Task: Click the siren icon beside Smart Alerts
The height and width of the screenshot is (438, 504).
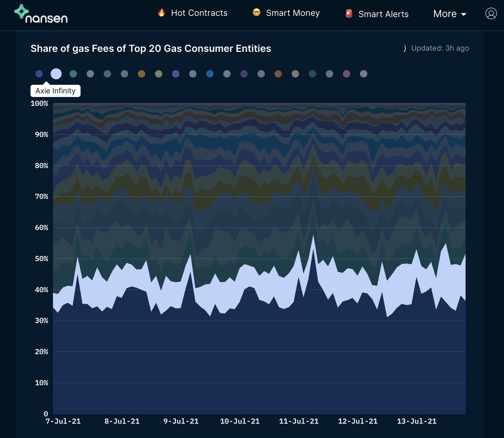Action: [x=349, y=13]
